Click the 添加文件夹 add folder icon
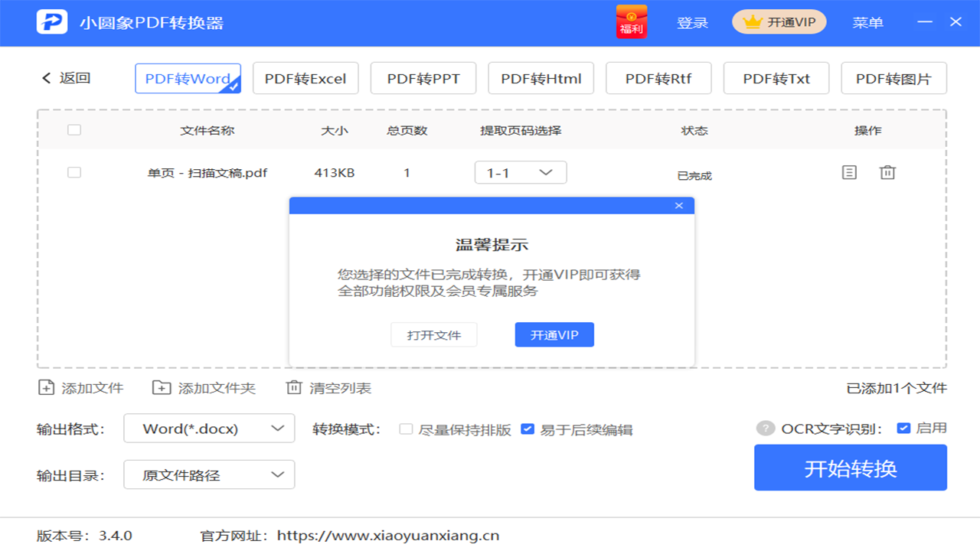 [162, 388]
